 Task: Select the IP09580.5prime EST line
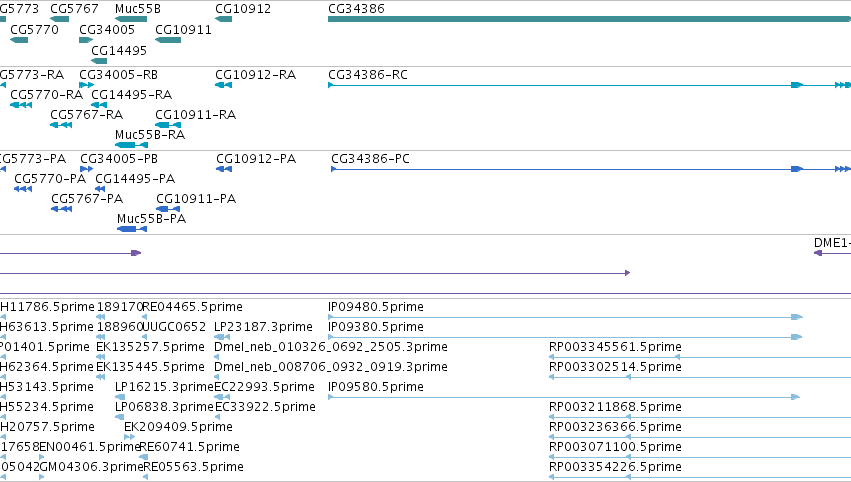(x=564, y=397)
